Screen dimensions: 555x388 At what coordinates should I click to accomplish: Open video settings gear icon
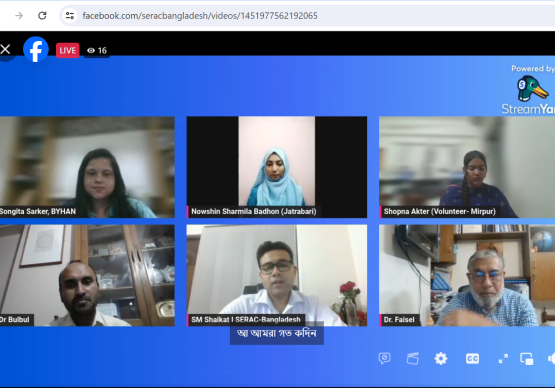point(441,359)
